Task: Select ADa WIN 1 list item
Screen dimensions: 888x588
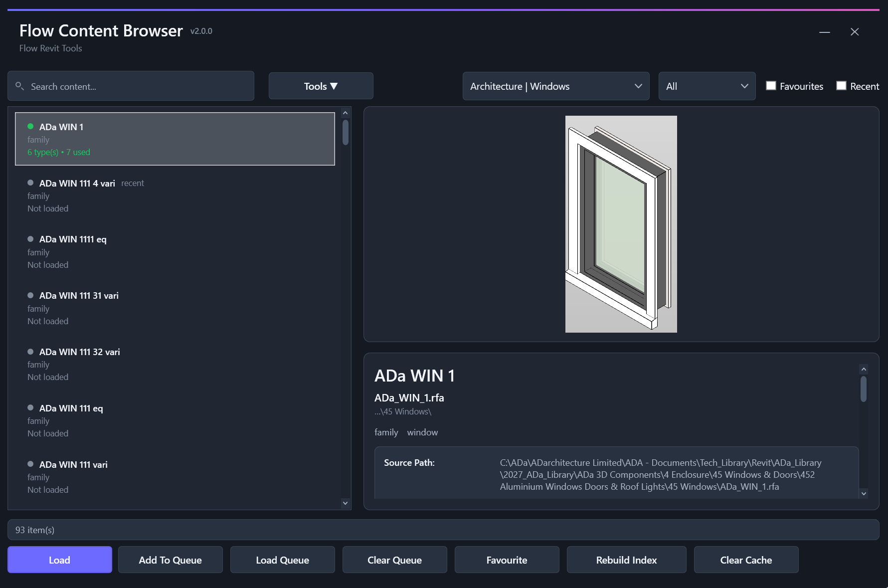Action: [175, 139]
